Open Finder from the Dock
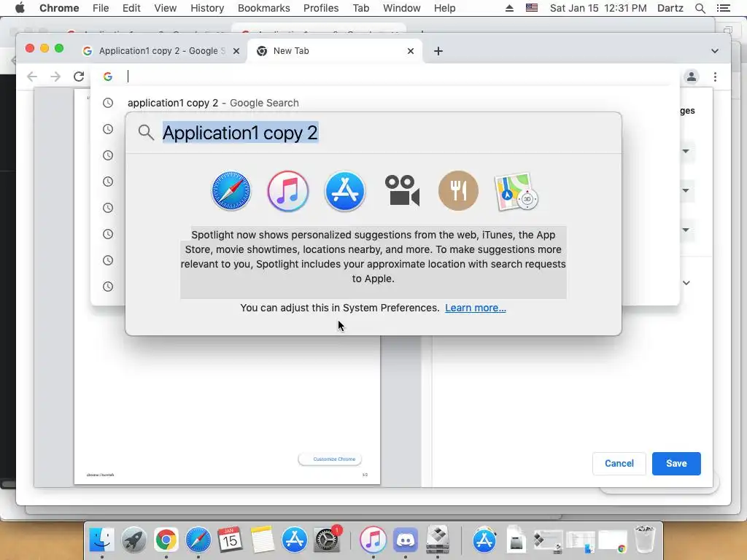 pos(102,540)
